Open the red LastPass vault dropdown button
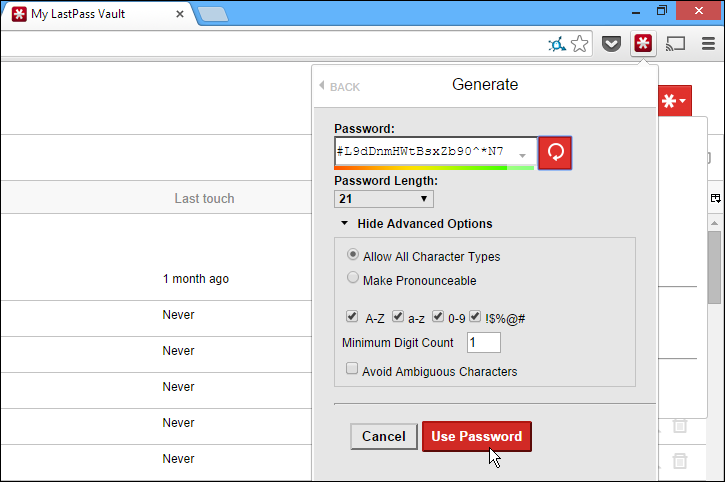Image resolution: width=725 pixels, height=482 pixels. (x=674, y=100)
